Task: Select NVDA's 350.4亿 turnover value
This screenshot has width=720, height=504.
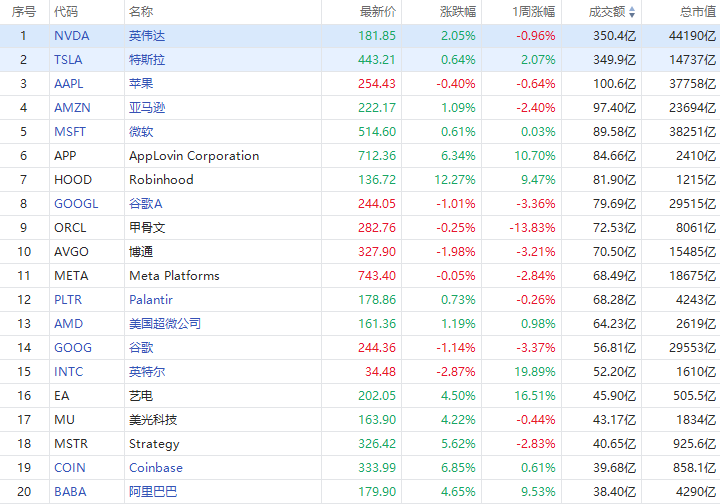Action: pos(614,36)
